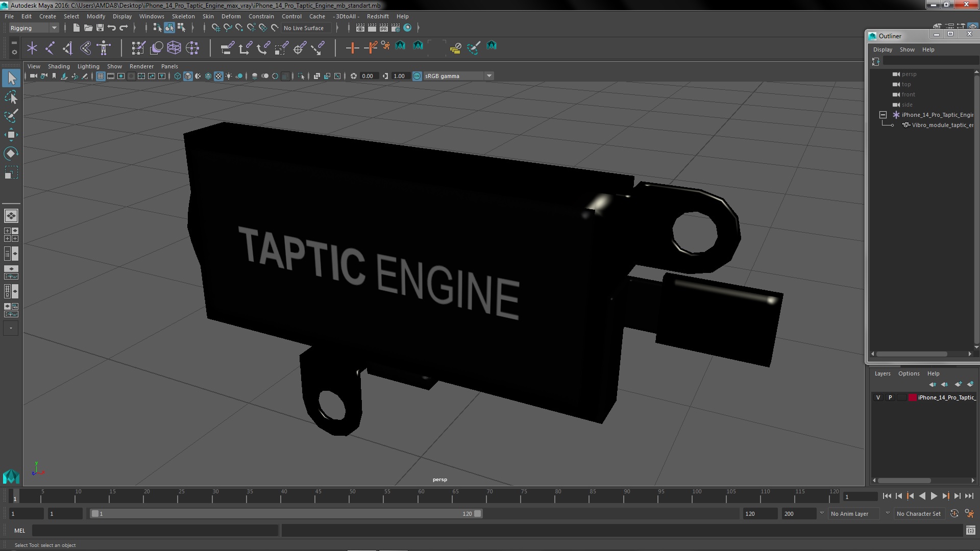Choose the Scale tool in toolbox
980x551 pixels.
pyautogui.click(x=11, y=172)
